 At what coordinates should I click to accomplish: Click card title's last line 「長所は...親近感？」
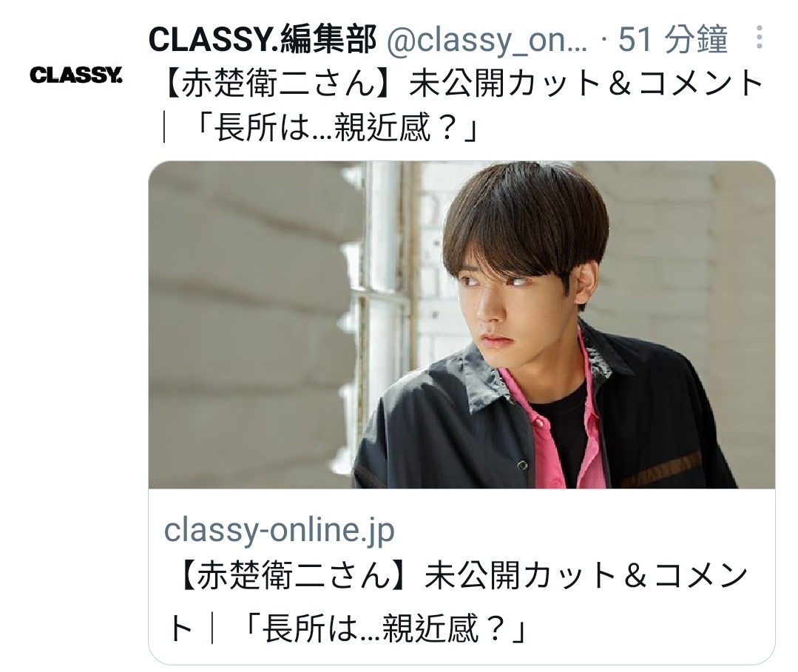pyautogui.click(x=385, y=629)
